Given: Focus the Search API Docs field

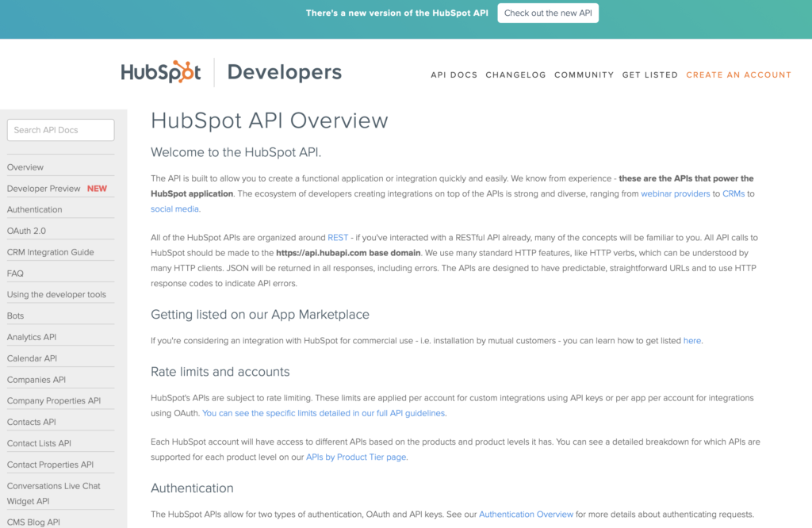Looking at the screenshot, I should tap(60, 130).
